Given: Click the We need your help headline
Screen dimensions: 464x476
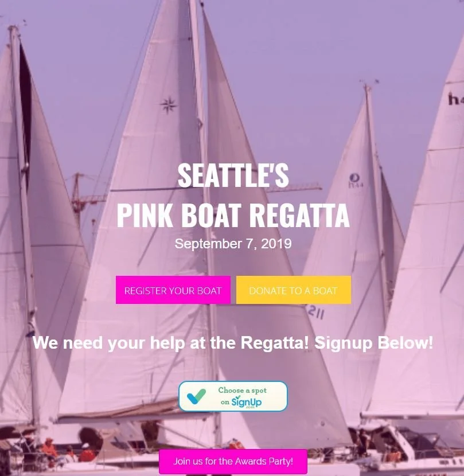Looking at the screenshot, I should coord(233,344).
